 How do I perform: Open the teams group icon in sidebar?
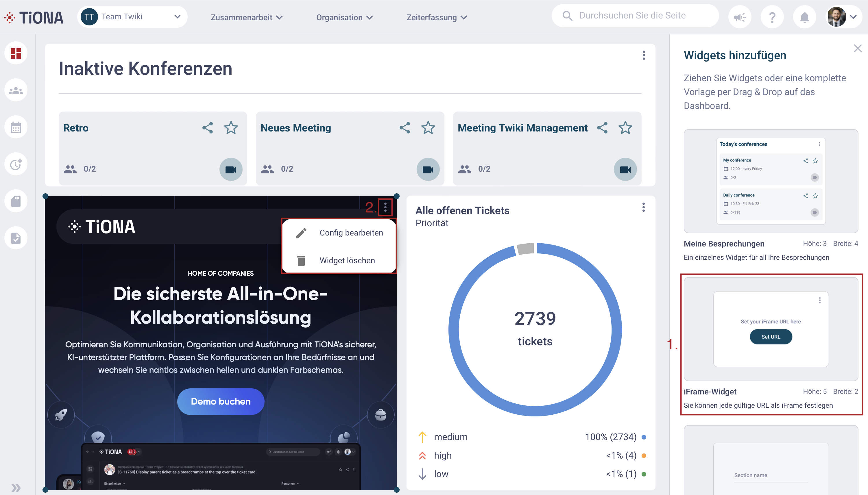(16, 90)
